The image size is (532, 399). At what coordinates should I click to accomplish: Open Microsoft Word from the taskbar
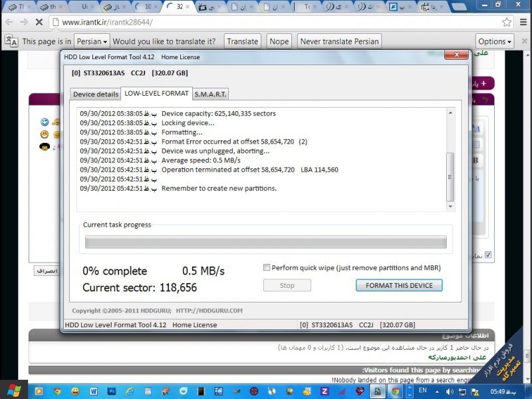93,392
